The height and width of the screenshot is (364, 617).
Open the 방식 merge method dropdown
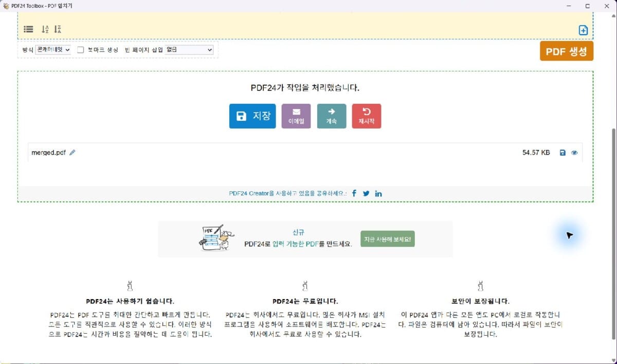coord(53,50)
